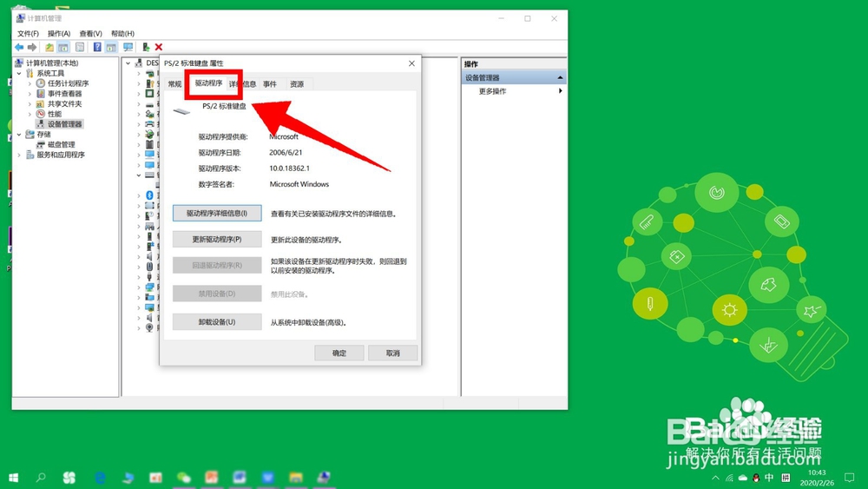
Task: Click the OneDrive cloud tray icon
Action: (x=743, y=478)
